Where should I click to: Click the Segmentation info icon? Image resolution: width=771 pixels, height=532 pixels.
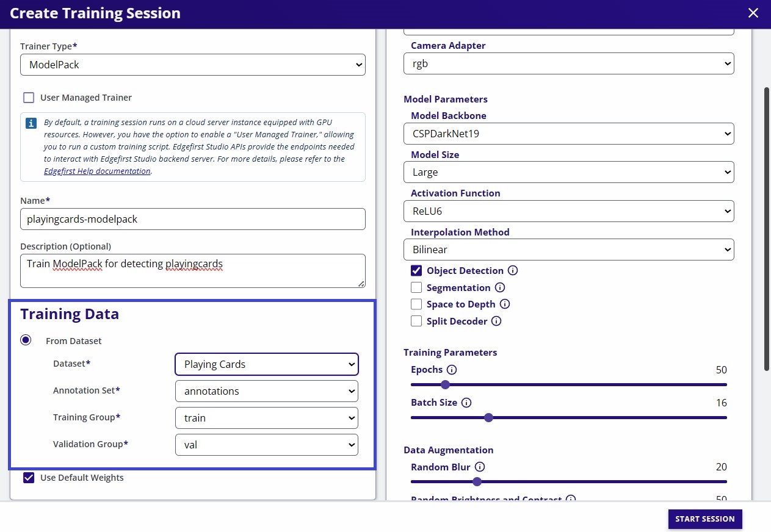[x=500, y=287]
